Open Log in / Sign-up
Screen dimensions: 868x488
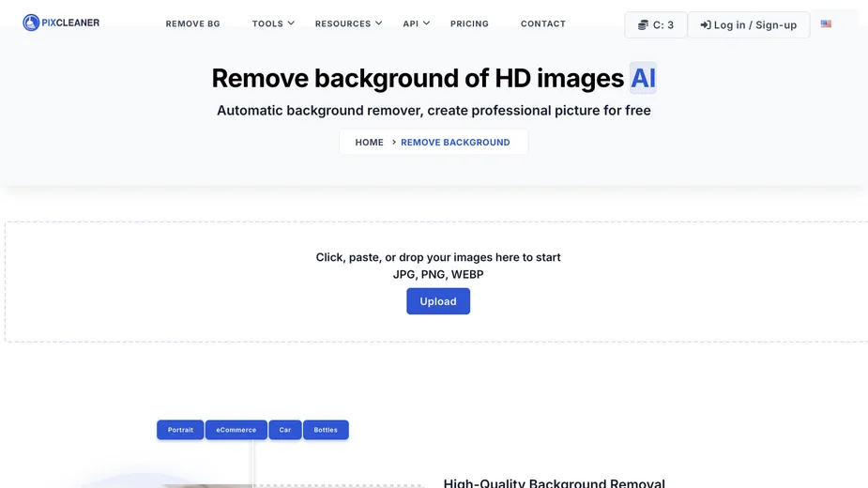(749, 25)
